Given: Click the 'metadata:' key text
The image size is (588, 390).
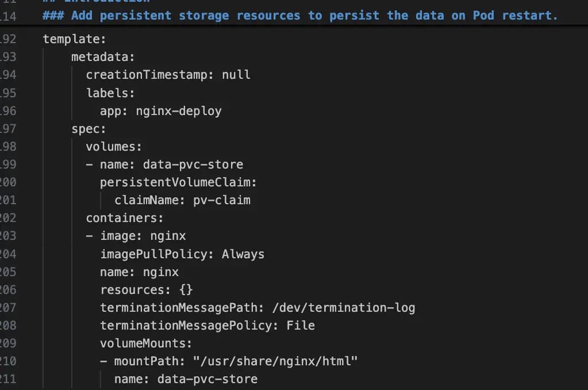Looking at the screenshot, I should pos(103,57).
